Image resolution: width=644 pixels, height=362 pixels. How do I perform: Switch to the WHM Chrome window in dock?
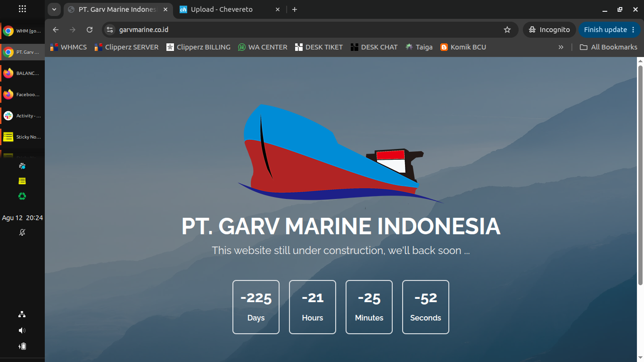[22, 31]
